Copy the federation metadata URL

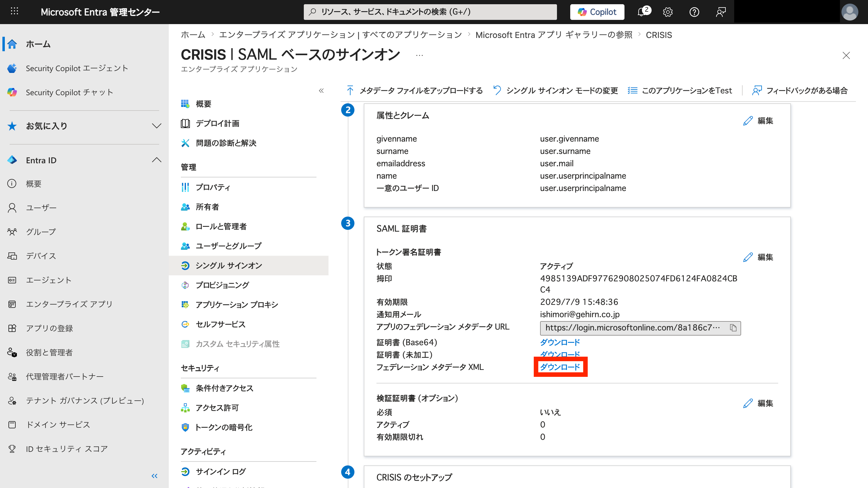point(733,328)
